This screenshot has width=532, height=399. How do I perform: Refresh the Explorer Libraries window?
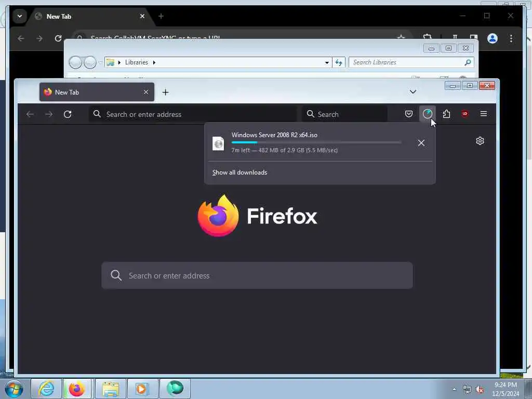pyautogui.click(x=339, y=62)
